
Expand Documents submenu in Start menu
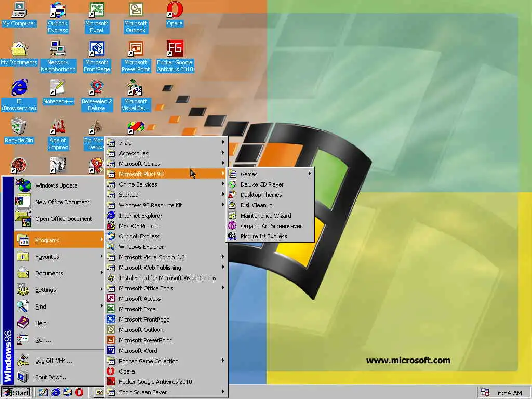(x=59, y=273)
